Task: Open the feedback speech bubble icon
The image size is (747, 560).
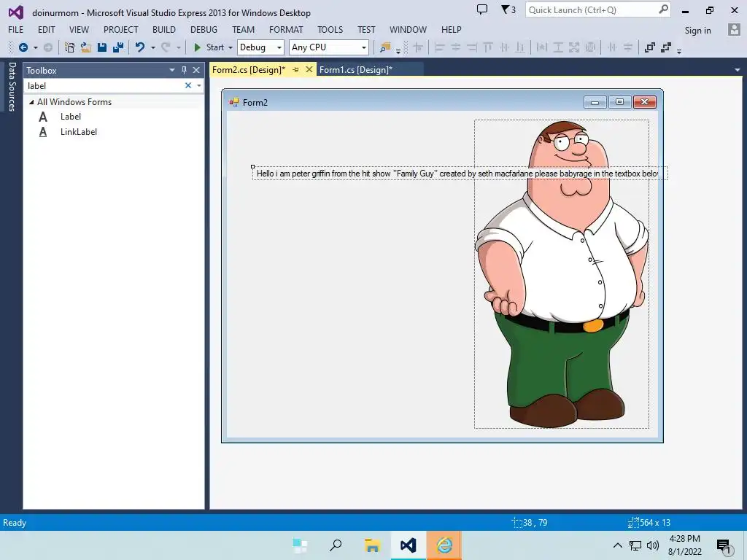Action: click(482, 9)
